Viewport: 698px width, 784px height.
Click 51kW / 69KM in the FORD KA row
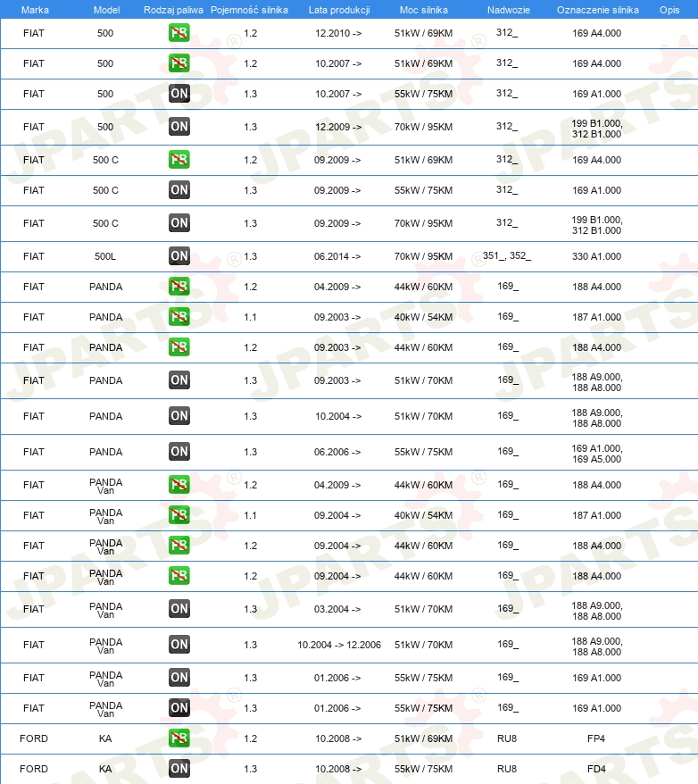424,738
